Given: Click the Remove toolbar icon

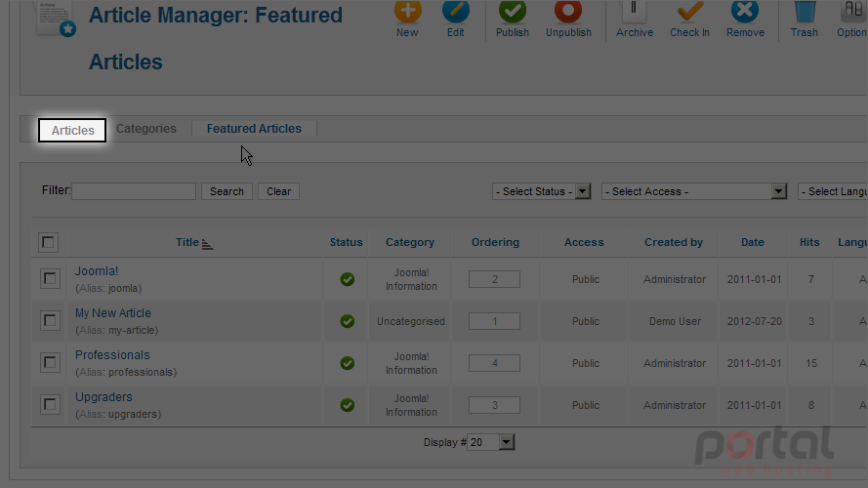Looking at the screenshot, I should point(745,11).
